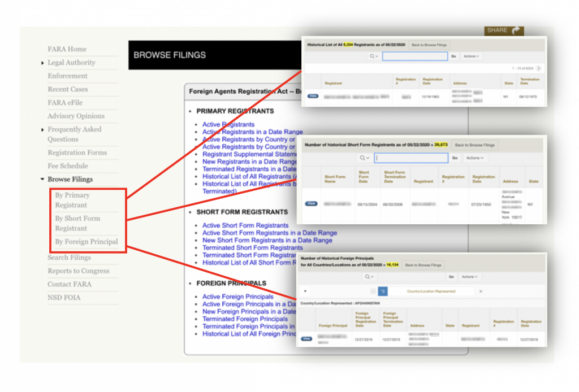Expand the Legal Authority sidebar arrow
The height and width of the screenshot is (392, 579).
coord(42,63)
